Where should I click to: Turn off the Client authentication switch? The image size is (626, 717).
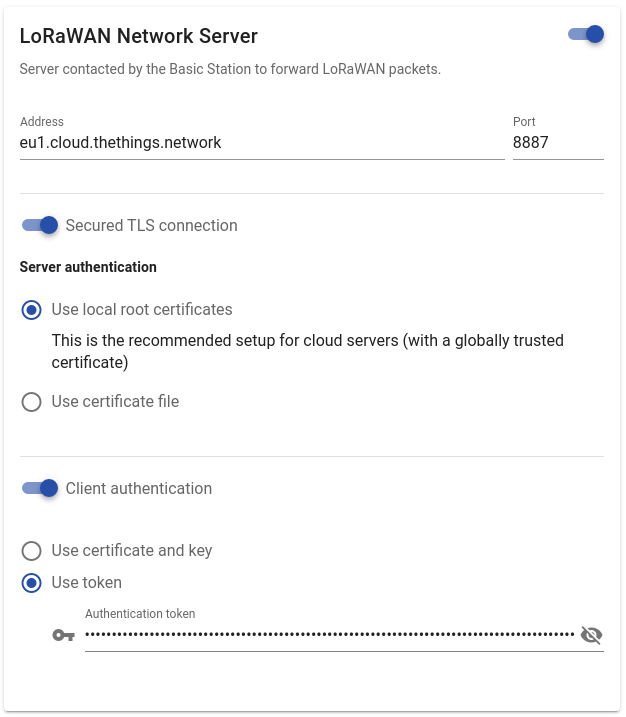pyautogui.click(x=41, y=488)
